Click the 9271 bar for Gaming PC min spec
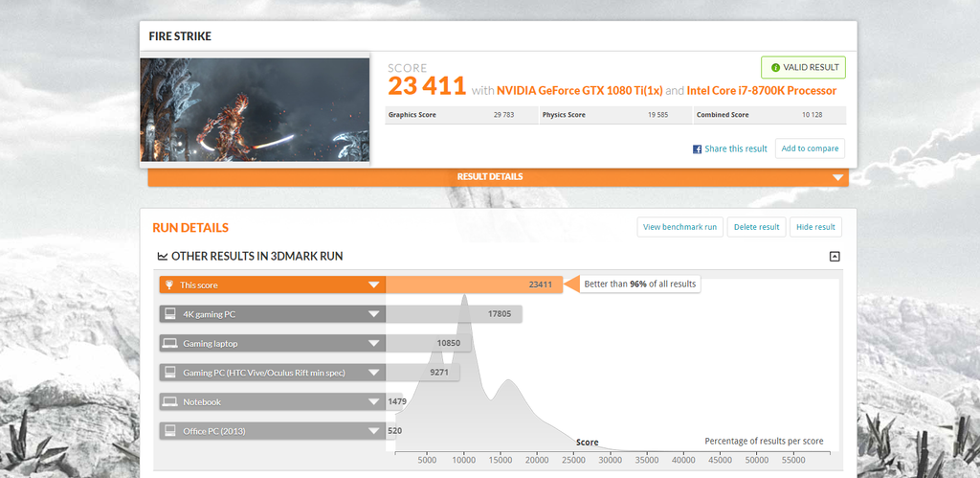The width and height of the screenshot is (980, 478). (x=422, y=373)
